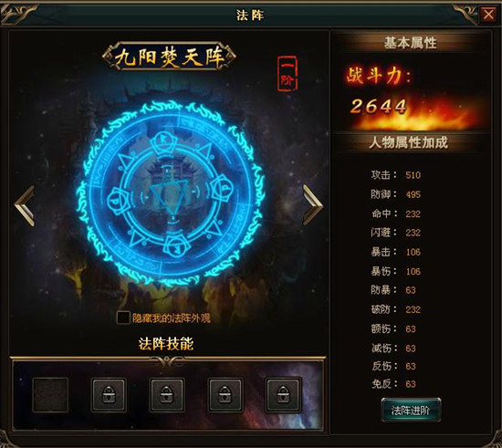Click the 攻击 510 attribute row
The height and width of the screenshot is (448, 502).
point(396,175)
